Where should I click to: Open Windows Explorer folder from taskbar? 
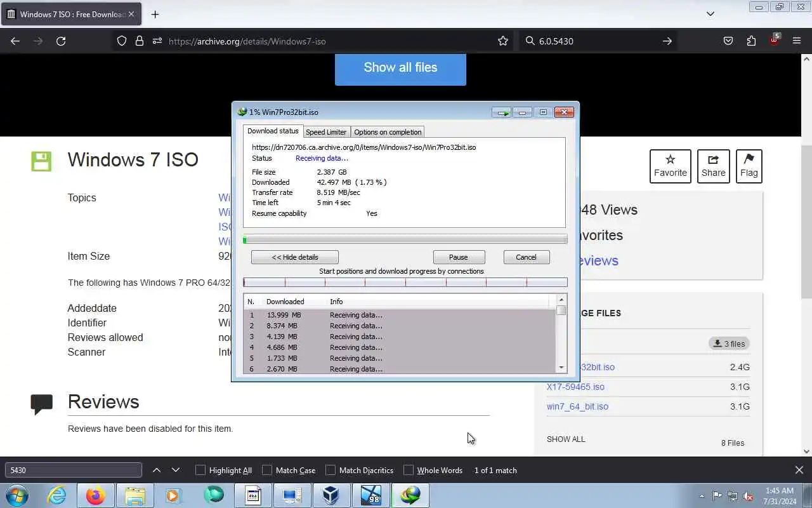click(135, 495)
